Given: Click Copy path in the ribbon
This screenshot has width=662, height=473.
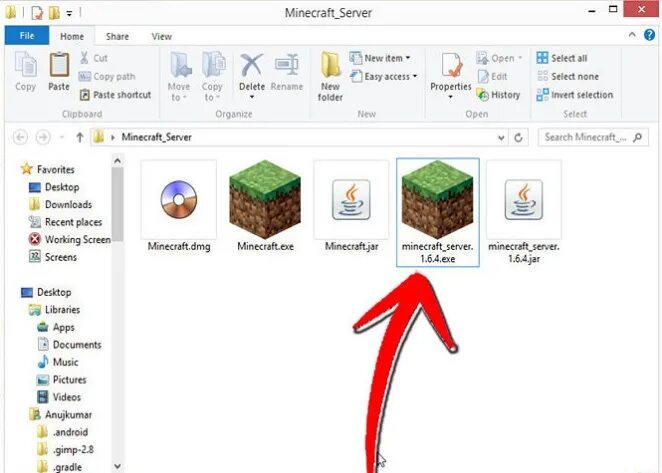Looking at the screenshot, I should coord(107,76).
